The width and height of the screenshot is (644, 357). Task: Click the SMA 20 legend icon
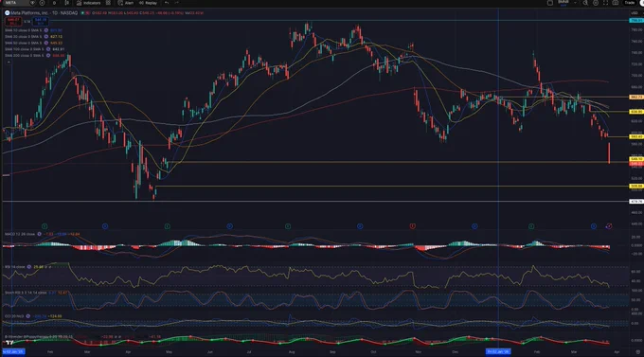pyautogui.click(x=46, y=37)
